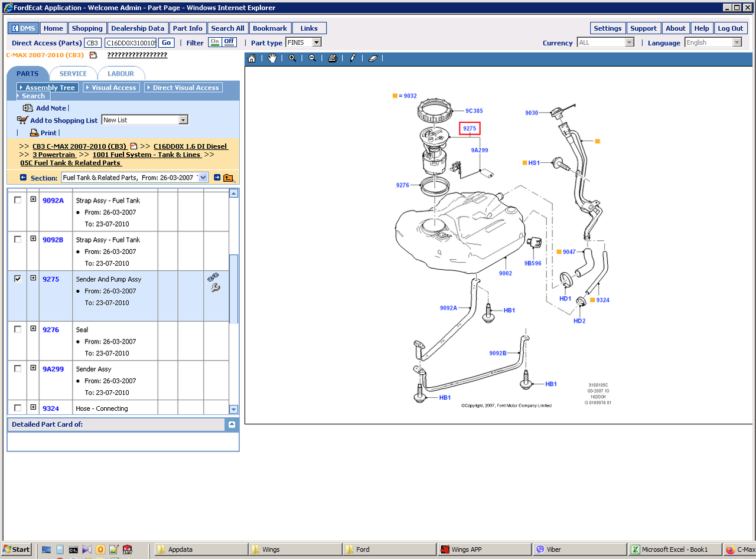Click the shopping cart icon

pyautogui.click(x=22, y=120)
